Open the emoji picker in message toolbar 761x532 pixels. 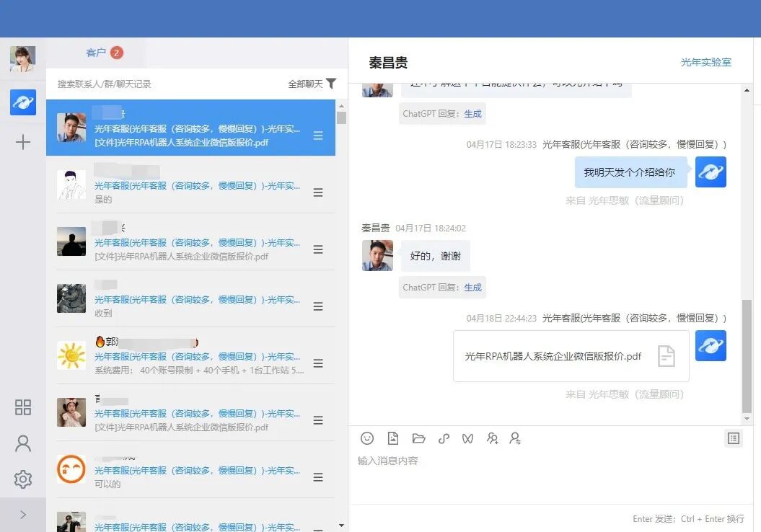tap(367, 438)
